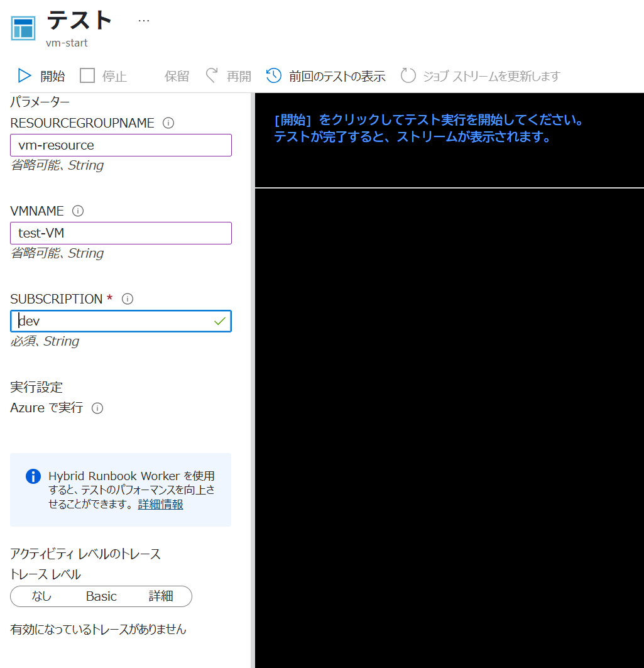The image size is (644, 668).
Task: Click the vm-start runbook icon
Action: [22, 28]
